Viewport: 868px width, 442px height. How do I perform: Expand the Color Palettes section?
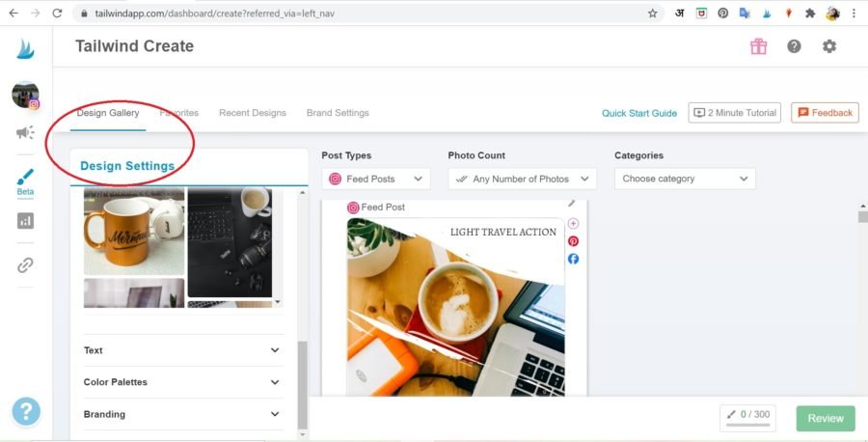tap(181, 382)
